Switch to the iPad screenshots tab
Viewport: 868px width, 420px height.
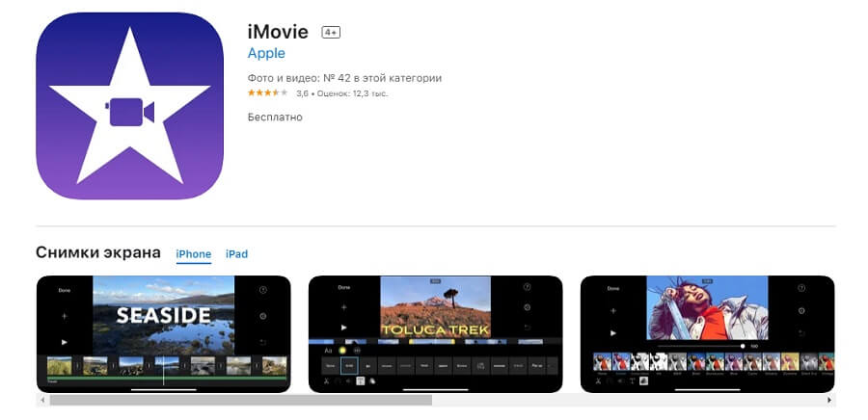(x=236, y=254)
